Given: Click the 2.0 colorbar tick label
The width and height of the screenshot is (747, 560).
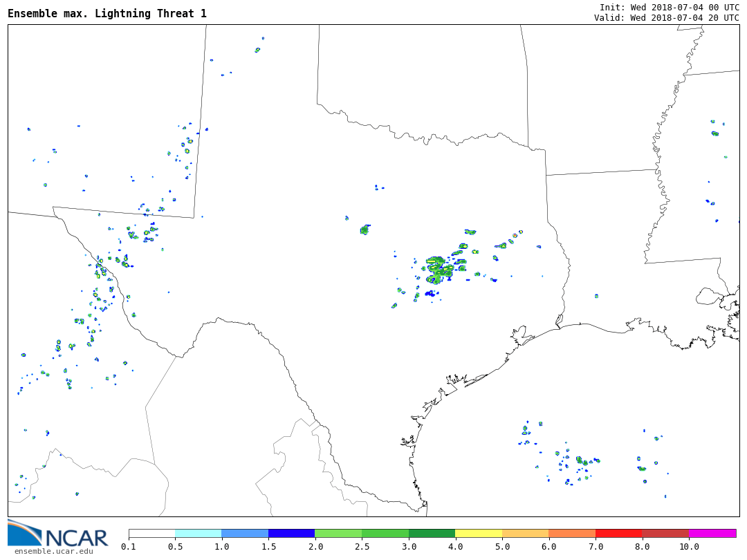Looking at the screenshot, I should (315, 547).
